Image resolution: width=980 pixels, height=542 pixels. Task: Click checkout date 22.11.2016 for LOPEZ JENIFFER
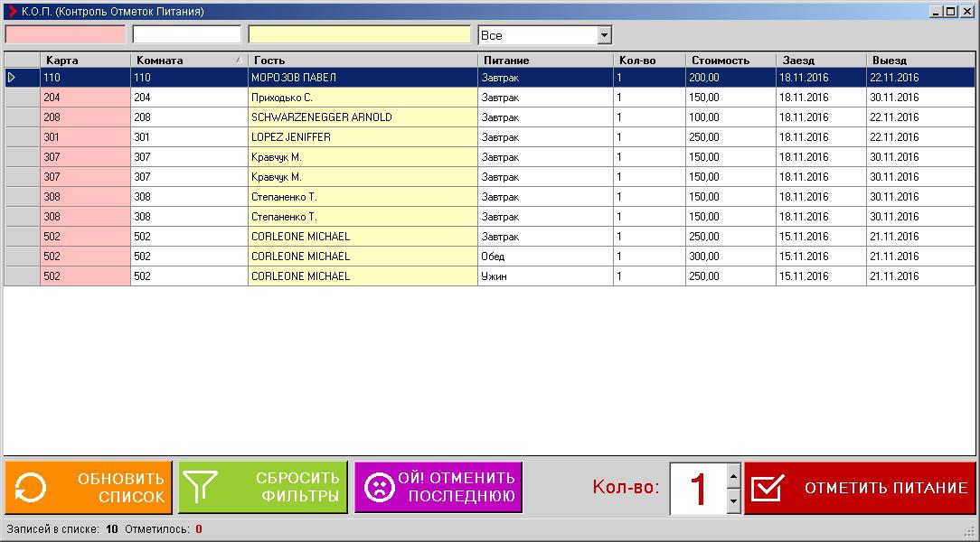pos(920,137)
